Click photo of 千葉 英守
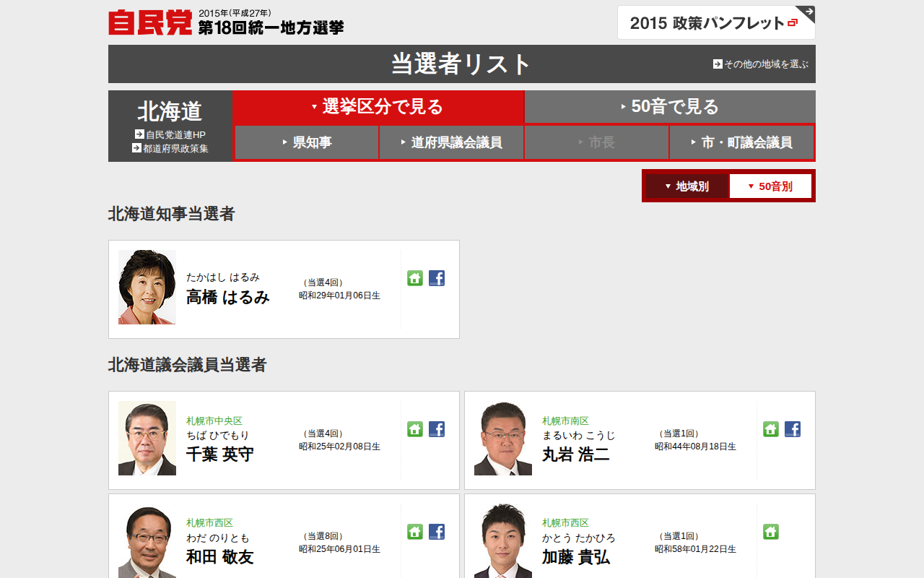The height and width of the screenshot is (578, 924). click(x=147, y=439)
